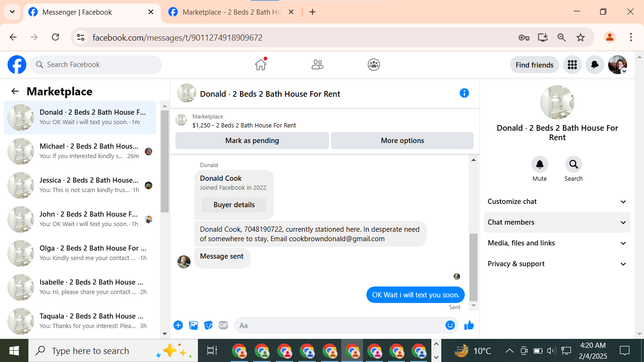Open the $1,250 listing link
644x362 pixels.
coord(244,125)
